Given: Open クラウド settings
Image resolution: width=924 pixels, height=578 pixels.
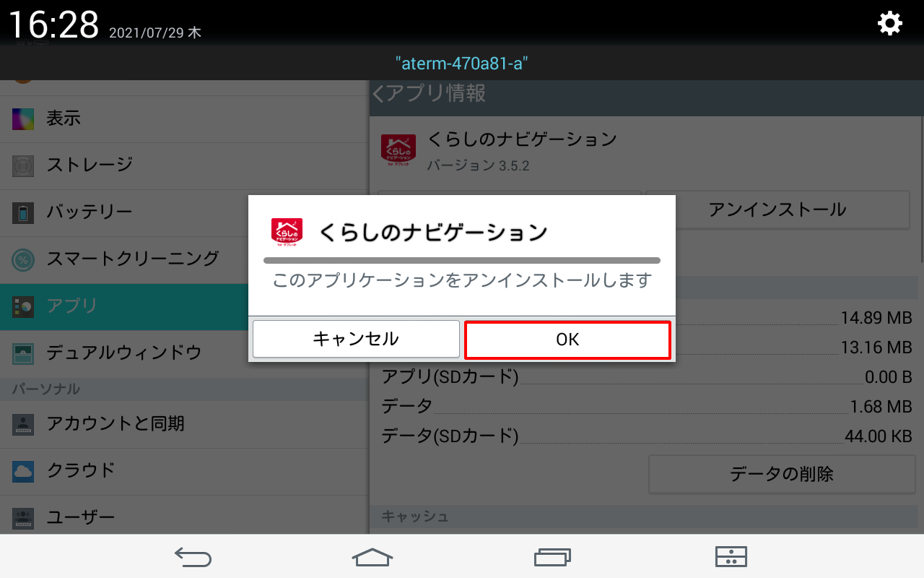Looking at the screenshot, I should pyautogui.click(x=184, y=471).
